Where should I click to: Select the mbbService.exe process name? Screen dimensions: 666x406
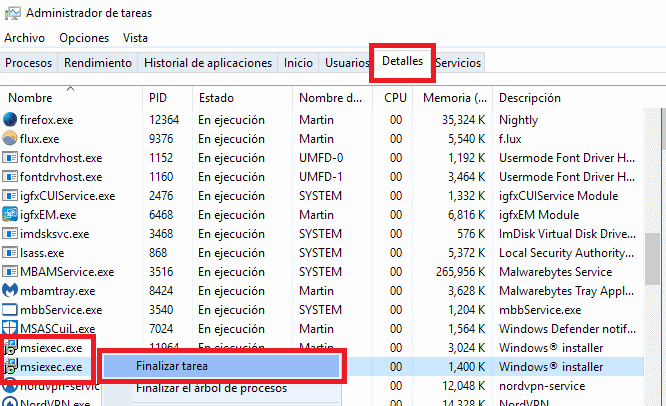coord(61,310)
